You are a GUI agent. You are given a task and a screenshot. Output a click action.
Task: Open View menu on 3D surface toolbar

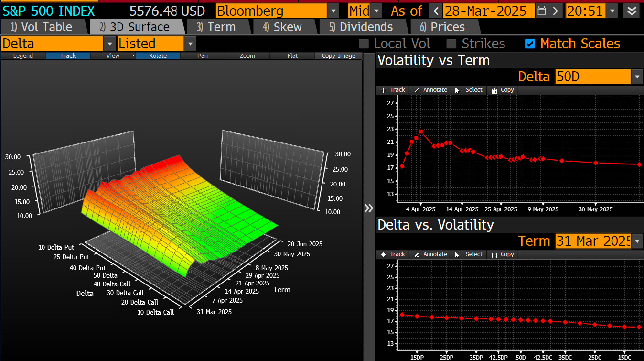(x=113, y=55)
